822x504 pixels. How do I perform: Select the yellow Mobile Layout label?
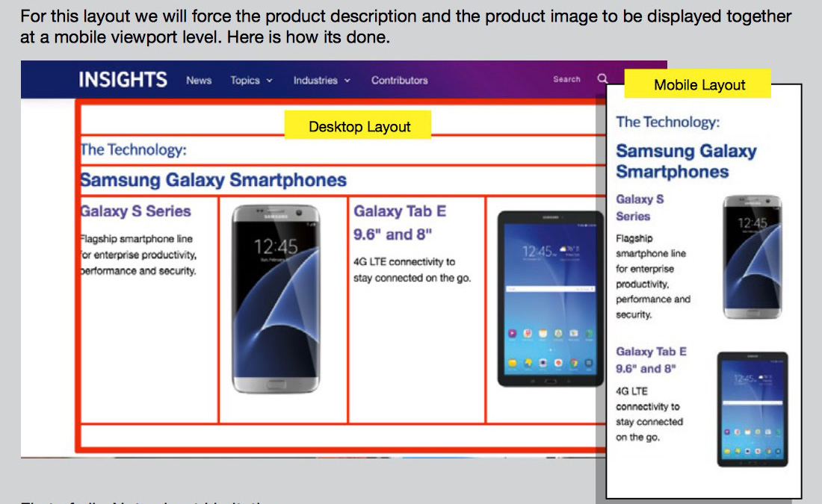pyautogui.click(x=698, y=84)
